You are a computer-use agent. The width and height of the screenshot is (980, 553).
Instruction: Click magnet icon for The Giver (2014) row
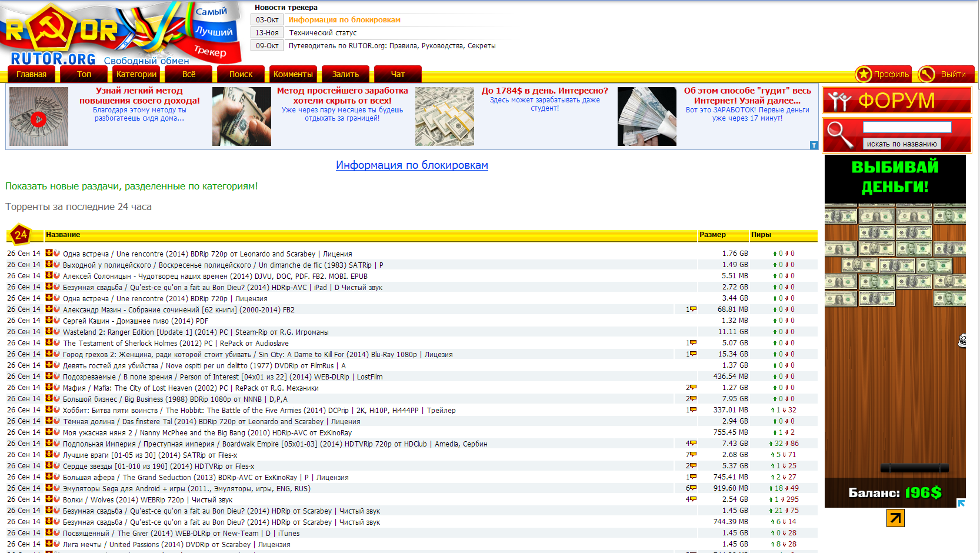[x=56, y=532]
